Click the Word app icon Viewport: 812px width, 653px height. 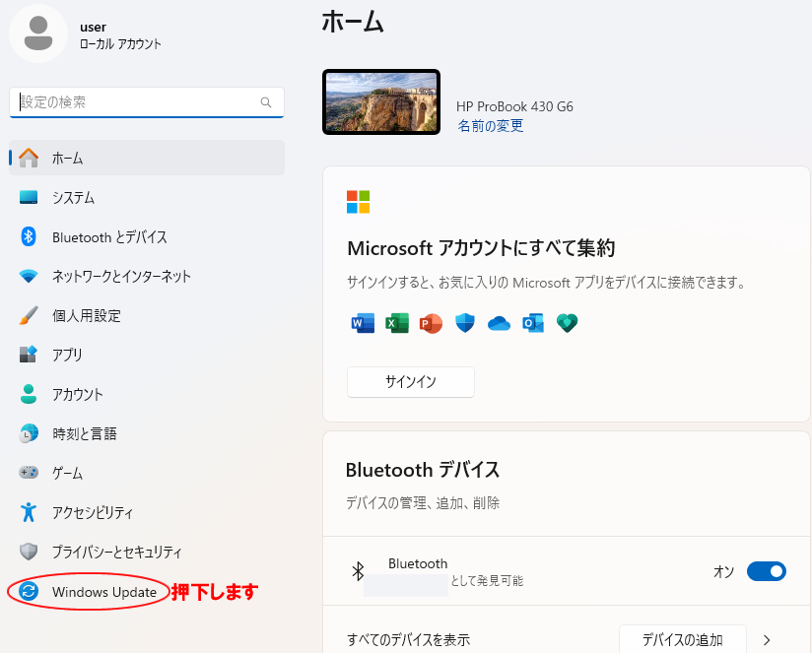[x=363, y=323]
